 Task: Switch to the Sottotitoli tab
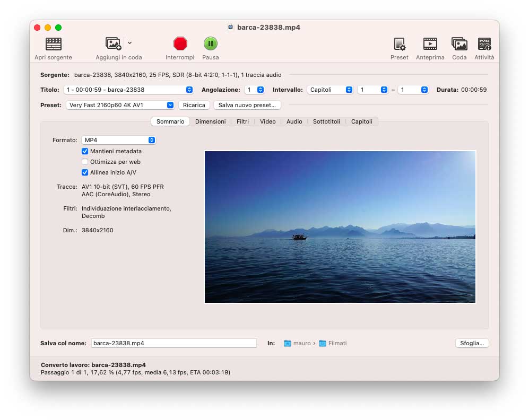(326, 121)
